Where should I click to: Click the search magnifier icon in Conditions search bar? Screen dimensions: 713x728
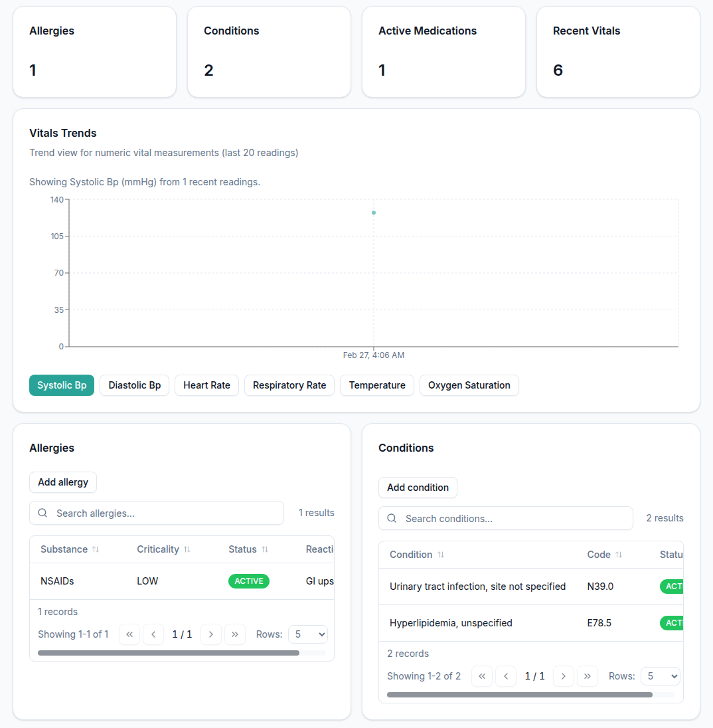392,518
